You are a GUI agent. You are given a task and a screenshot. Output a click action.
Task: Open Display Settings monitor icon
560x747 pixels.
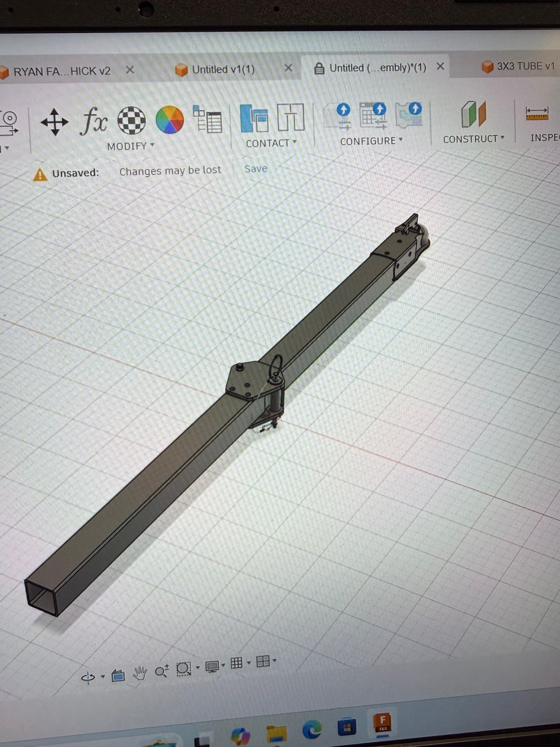click(x=212, y=666)
